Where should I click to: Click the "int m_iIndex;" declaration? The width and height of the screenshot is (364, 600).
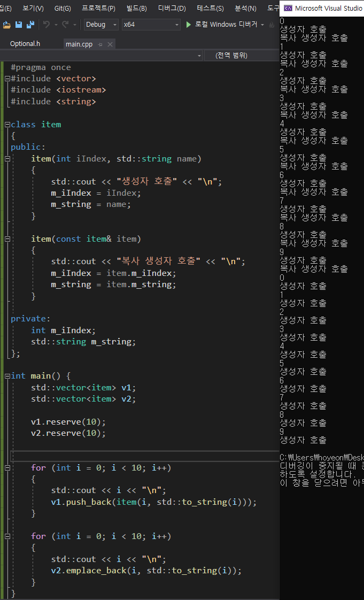[x=64, y=330]
